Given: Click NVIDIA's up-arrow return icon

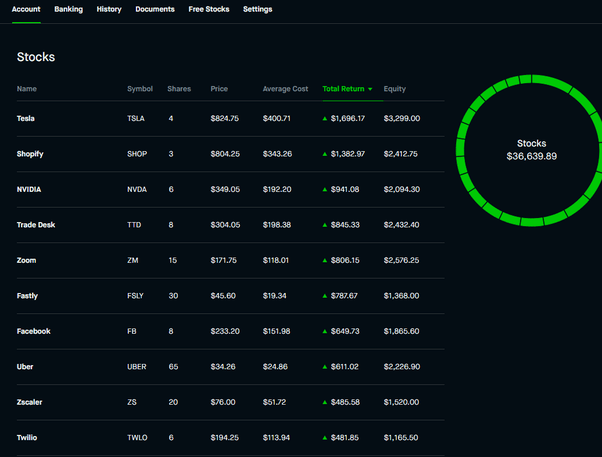Looking at the screenshot, I should [x=325, y=189].
